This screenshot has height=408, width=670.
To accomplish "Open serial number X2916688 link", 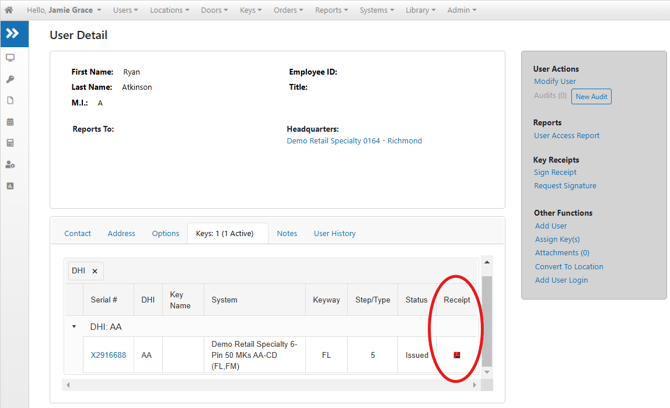I will coord(108,355).
